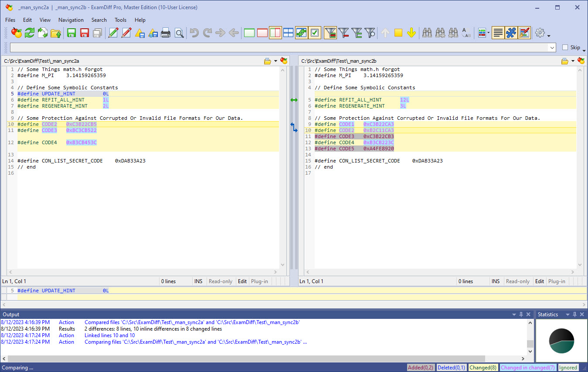Toggle the first funnel filter button
The image size is (588, 372).
click(x=330, y=33)
